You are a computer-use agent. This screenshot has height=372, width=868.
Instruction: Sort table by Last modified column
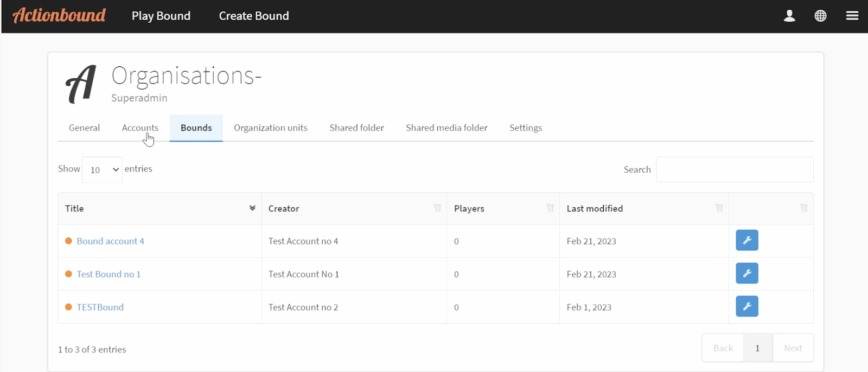719,209
